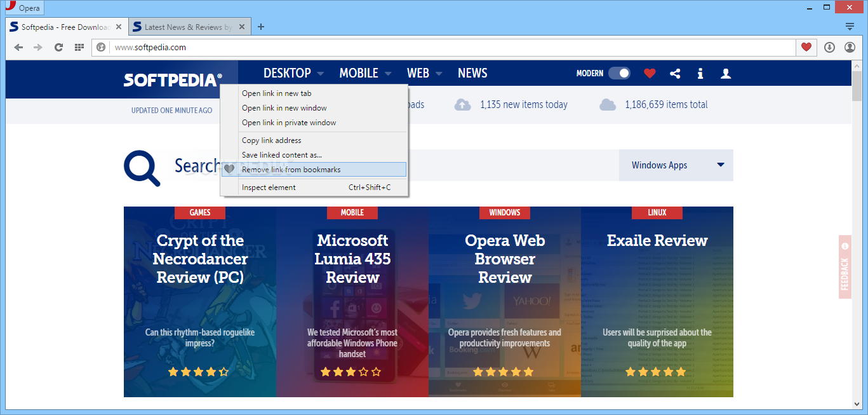Click the star rating under Crypt of Necrodancer
This screenshot has height=415, width=868.
click(x=199, y=372)
